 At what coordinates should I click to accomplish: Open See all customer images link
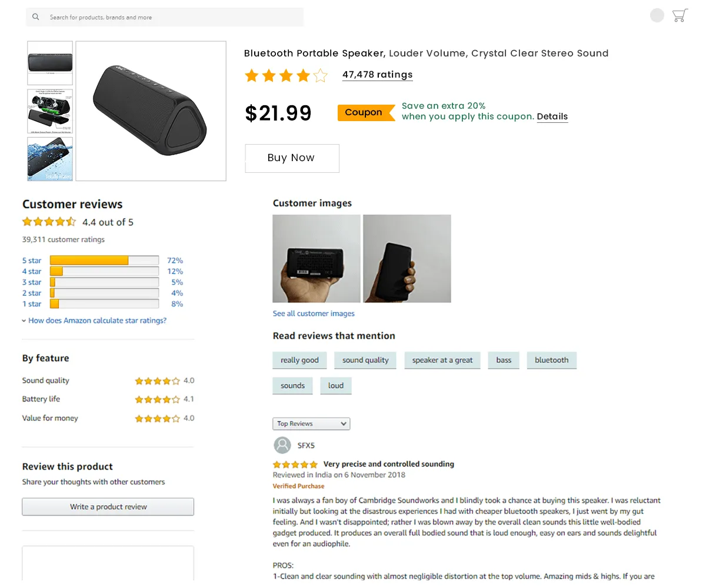pos(314,313)
